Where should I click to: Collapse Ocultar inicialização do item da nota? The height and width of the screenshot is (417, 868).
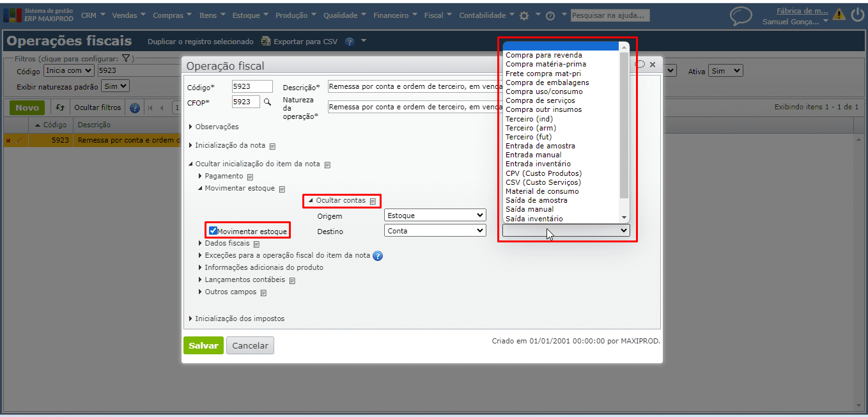click(x=254, y=164)
